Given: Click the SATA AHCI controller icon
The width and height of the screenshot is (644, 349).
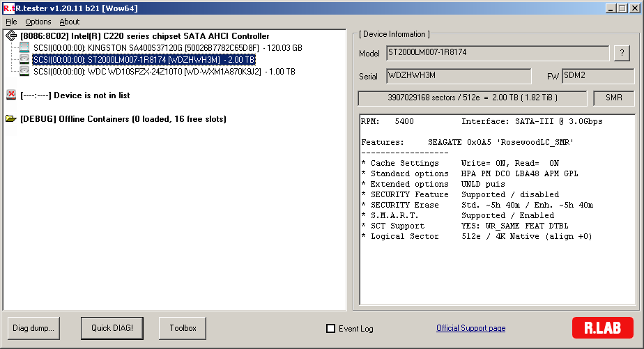Looking at the screenshot, I should click(11, 36).
